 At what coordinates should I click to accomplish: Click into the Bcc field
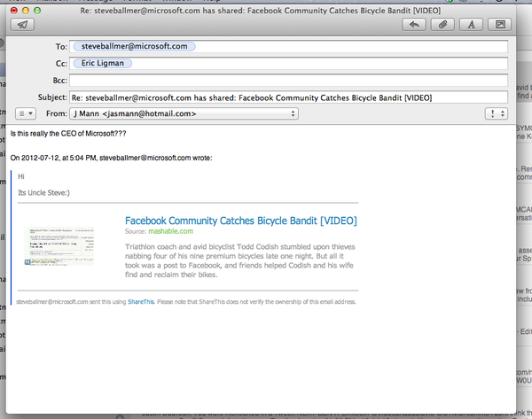288,81
